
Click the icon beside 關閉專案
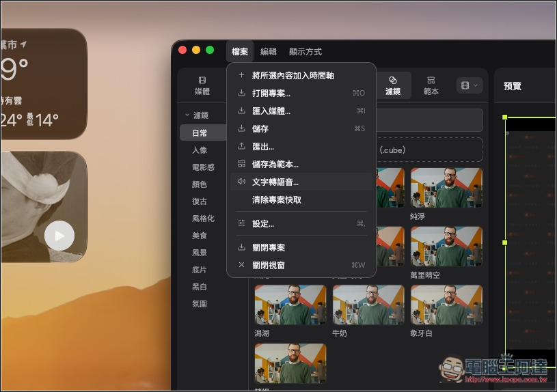click(x=241, y=247)
